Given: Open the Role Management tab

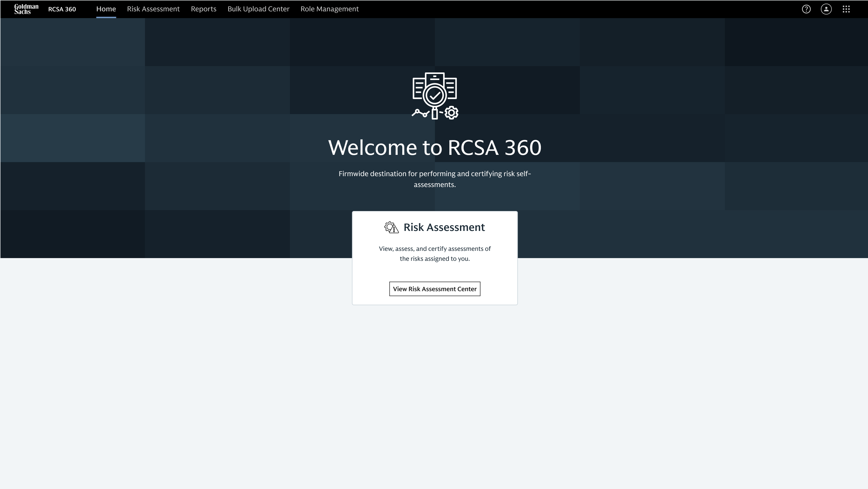Looking at the screenshot, I should coord(329,9).
